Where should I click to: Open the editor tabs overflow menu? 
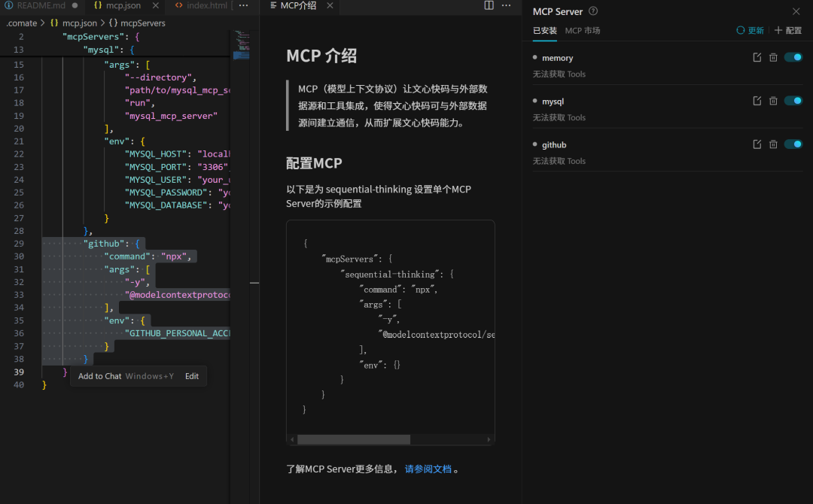coord(243,5)
